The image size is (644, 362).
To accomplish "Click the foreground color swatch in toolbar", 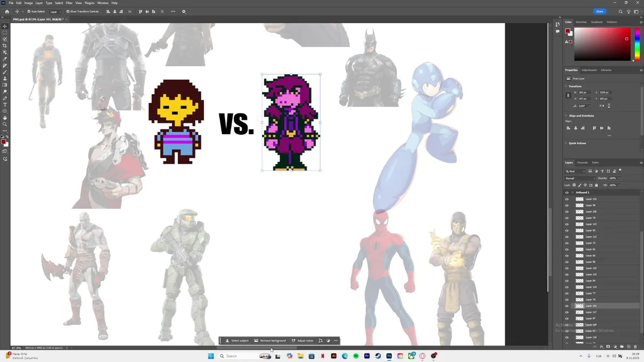I will point(4,142).
